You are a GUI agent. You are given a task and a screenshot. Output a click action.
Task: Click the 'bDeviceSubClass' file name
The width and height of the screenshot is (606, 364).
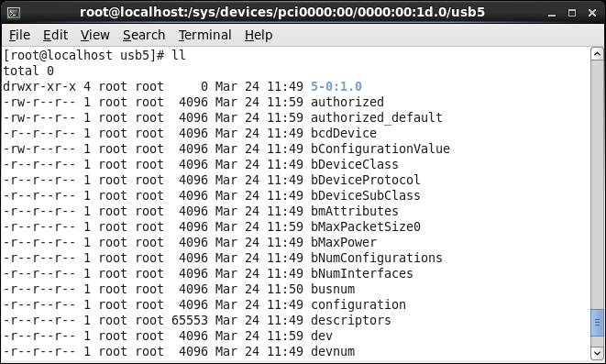tap(365, 195)
